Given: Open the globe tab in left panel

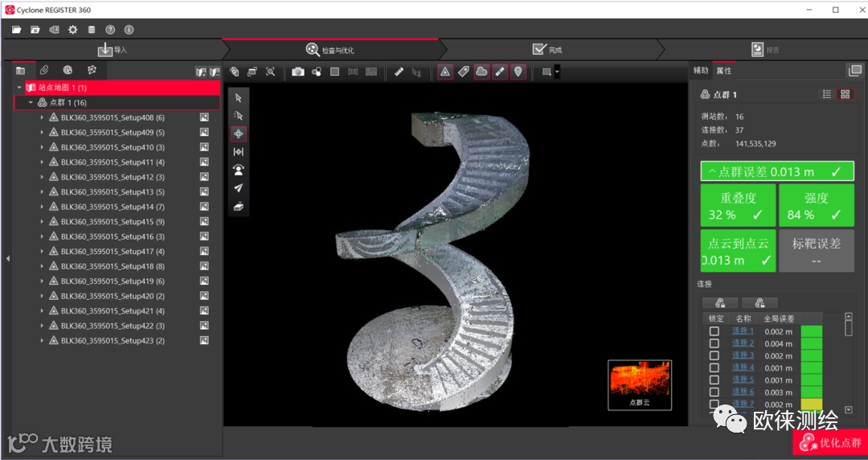Looking at the screenshot, I should click(68, 70).
